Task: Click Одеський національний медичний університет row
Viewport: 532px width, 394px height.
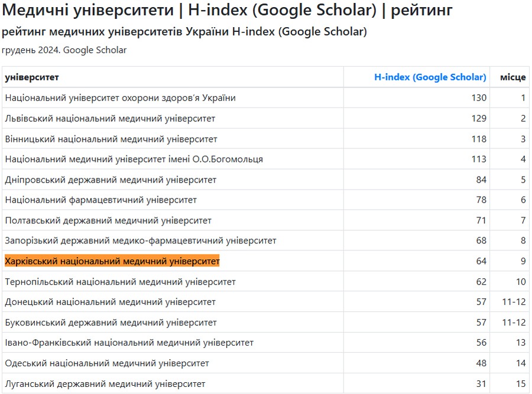Action: [107, 363]
